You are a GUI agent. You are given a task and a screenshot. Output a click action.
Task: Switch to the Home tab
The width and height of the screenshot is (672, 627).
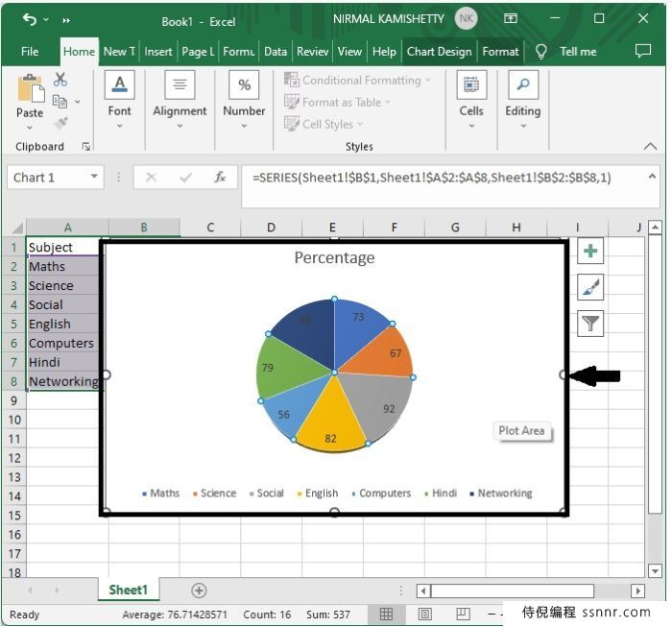(x=79, y=52)
